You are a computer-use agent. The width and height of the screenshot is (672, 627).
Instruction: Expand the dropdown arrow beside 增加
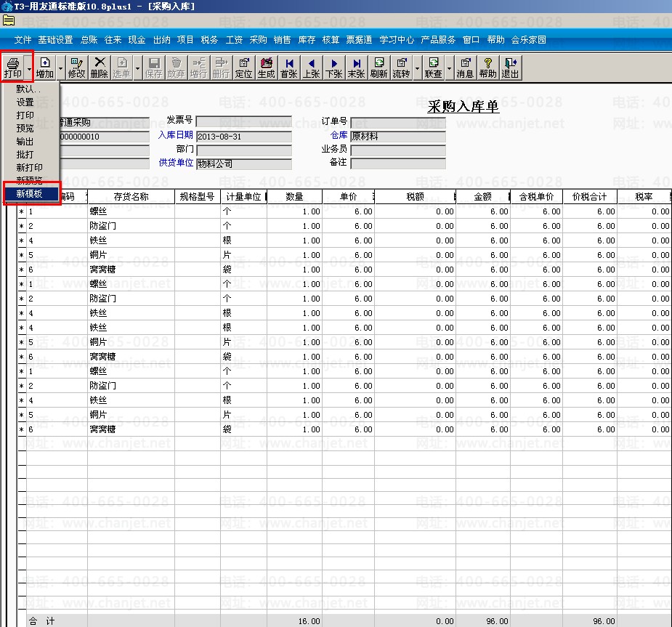point(60,68)
